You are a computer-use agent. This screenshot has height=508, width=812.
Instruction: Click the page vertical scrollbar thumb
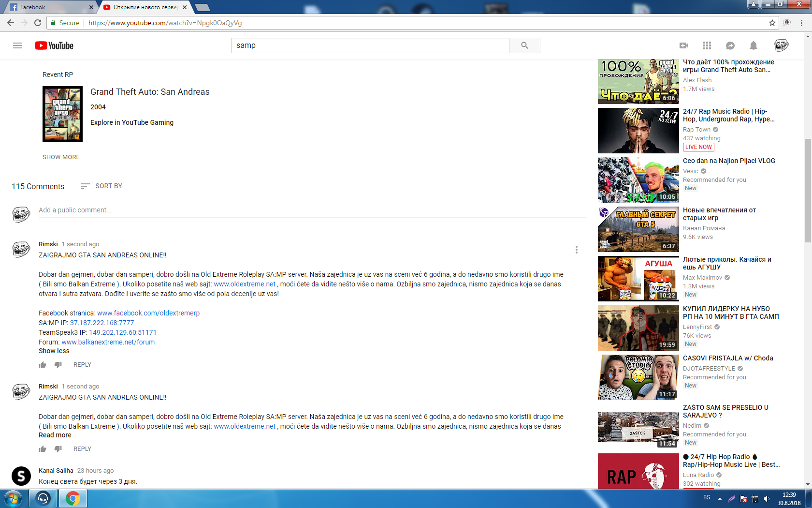808,190
